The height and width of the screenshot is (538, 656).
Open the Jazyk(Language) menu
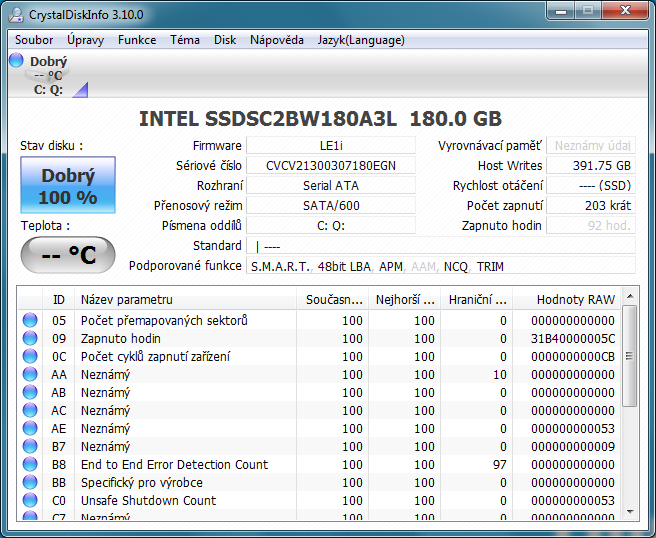(x=360, y=40)
